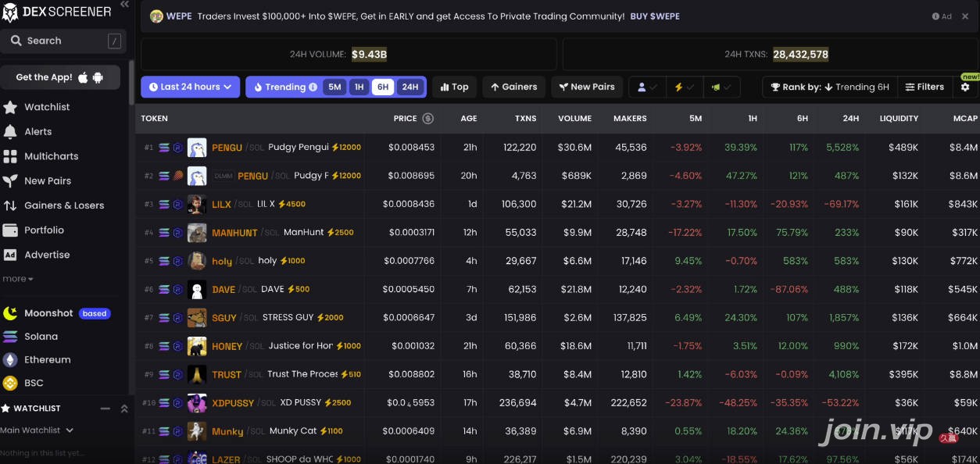Image resolution: width=980 pixels, height=464 pixels.
Task: Expand the more section in sidebar
Action: point(18,279)
